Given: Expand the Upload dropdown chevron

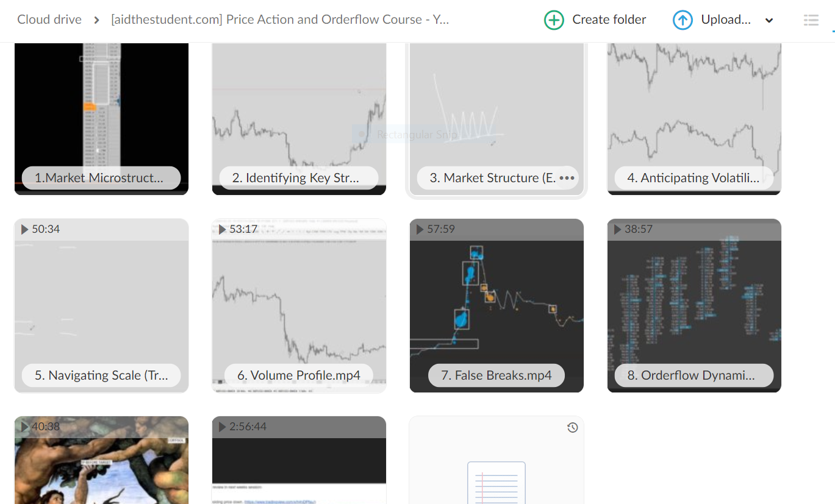Looking at the screenshot, I should (769, 20).
